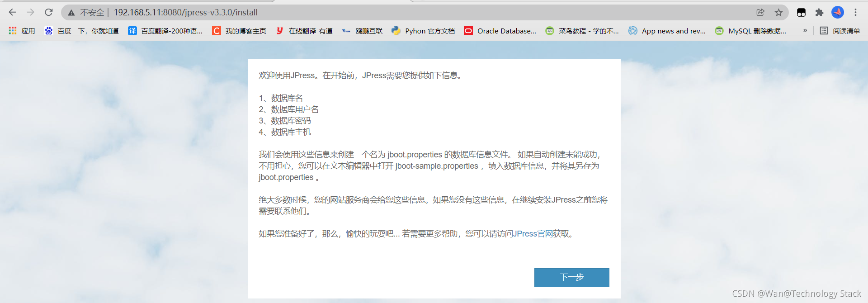This screenshot has height=303, width=868.
Task: Open the 阅读清单 reading list
Action: (x=840, y=31)
